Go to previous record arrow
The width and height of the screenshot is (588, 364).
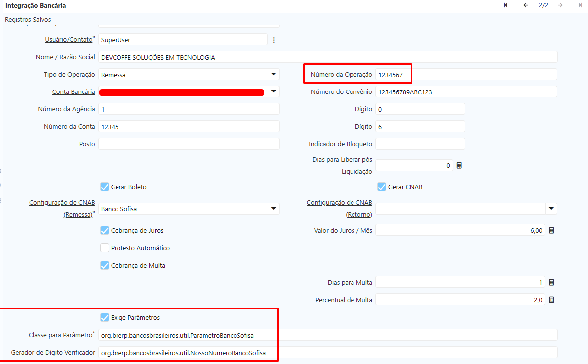[525, 5]
